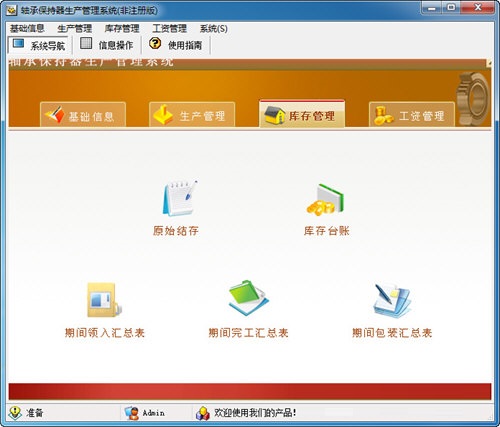The width and height of the screenshot is (500, 427).
Task: Open the 使用指南 help button
Action: point(176,45)
